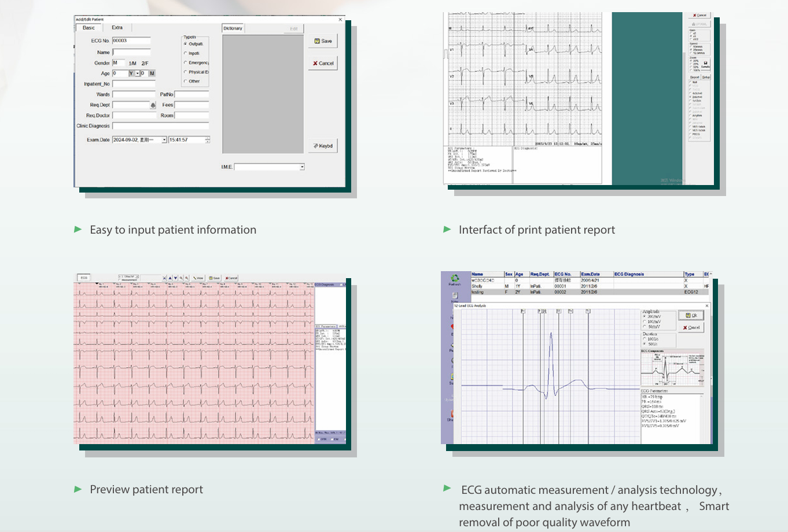Viewport: 788px width, 532px height.
Task: Click the ECG No. input field
Action: (131, 40)
